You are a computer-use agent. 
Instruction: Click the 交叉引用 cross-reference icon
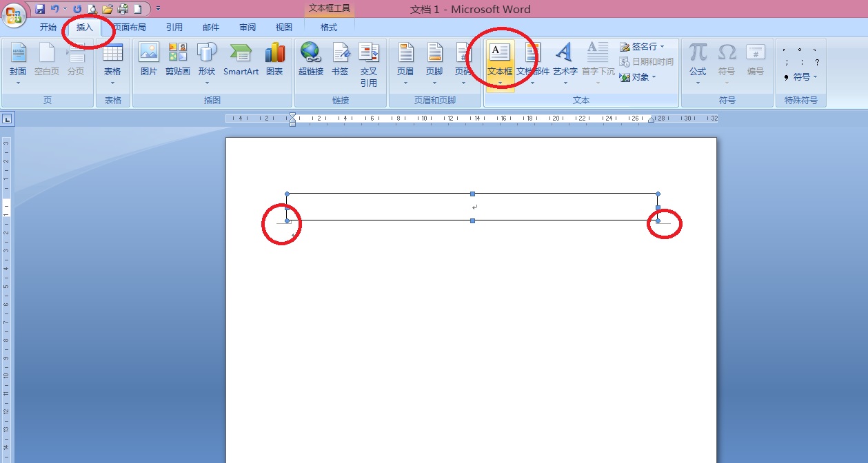(369, 63)
